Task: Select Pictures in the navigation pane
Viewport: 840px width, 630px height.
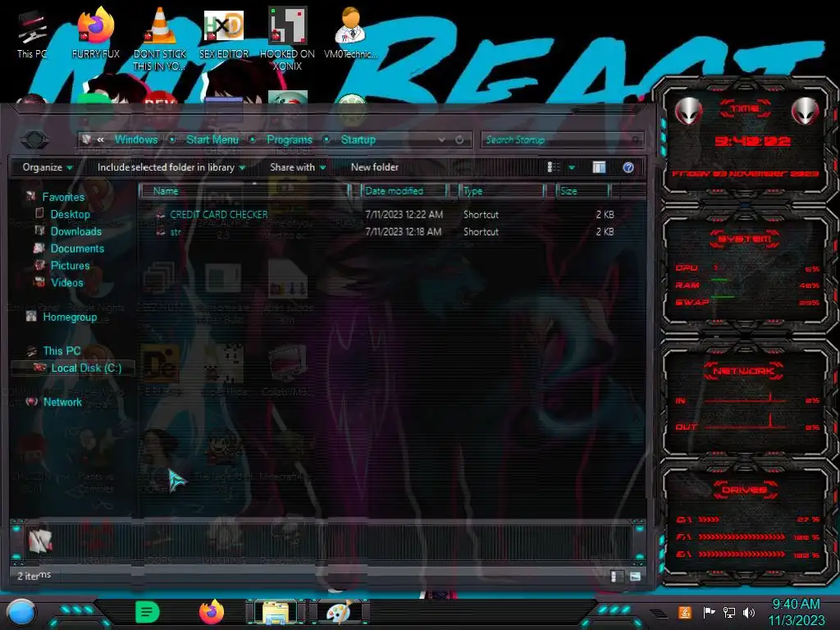Action: tap(71, 266)
